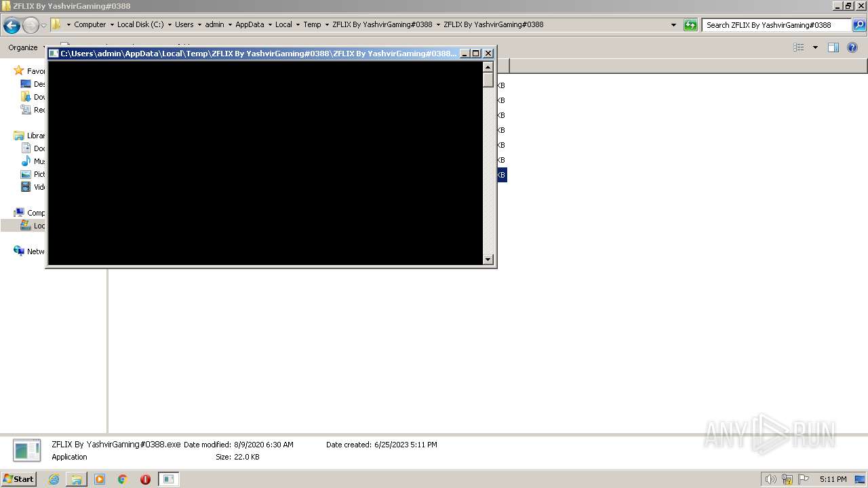Image resolution: width=868 pixels, height=488 pixels.
Task: Open volume speaker tray icon
Action: point(770,479)
